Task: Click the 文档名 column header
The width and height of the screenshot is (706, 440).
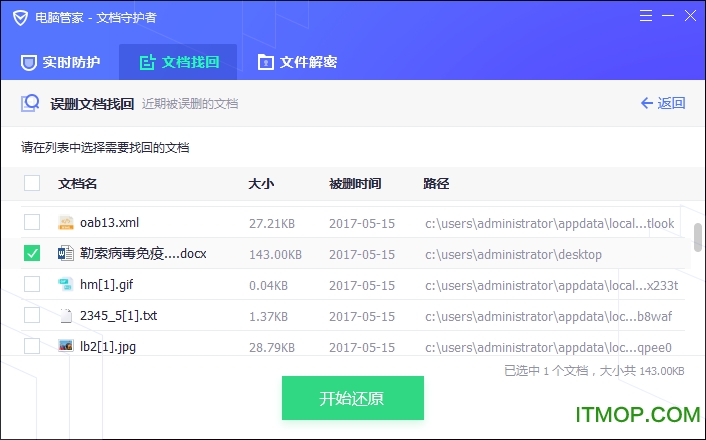Action: (x=77, y=184)
